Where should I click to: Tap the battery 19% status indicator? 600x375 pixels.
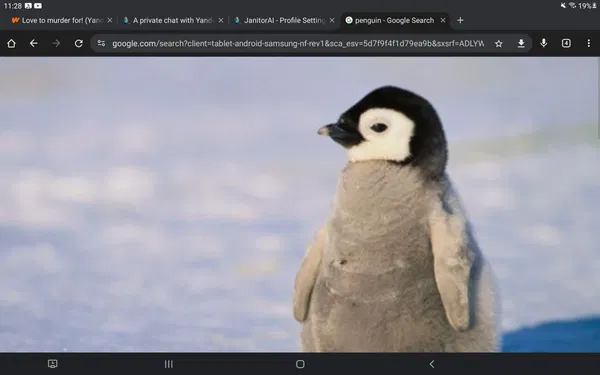587,6
